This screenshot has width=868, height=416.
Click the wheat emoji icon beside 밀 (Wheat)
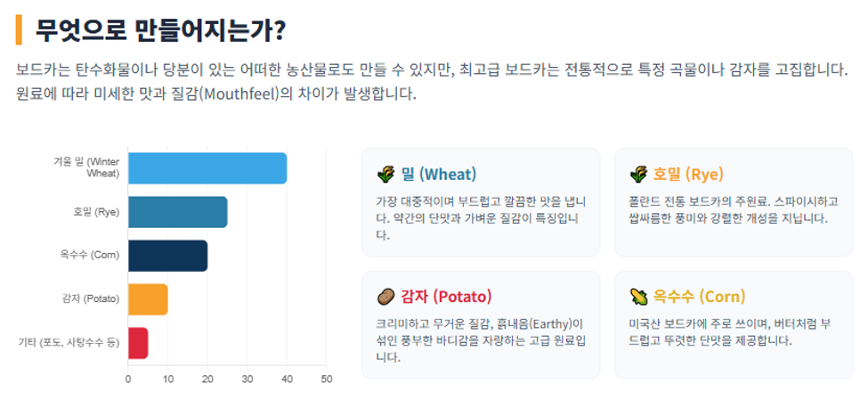pyautogui.click(x=385, y=175)
